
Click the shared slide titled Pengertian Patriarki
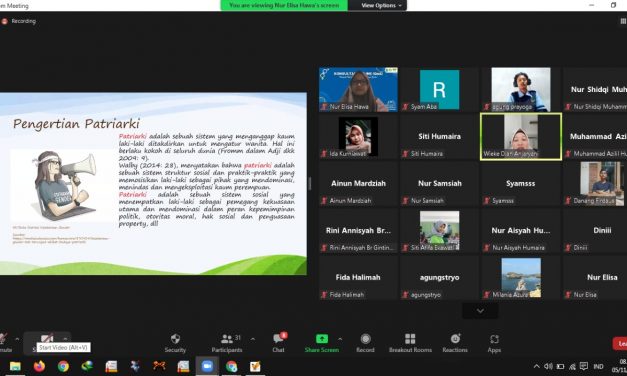[x=153, y=184]
